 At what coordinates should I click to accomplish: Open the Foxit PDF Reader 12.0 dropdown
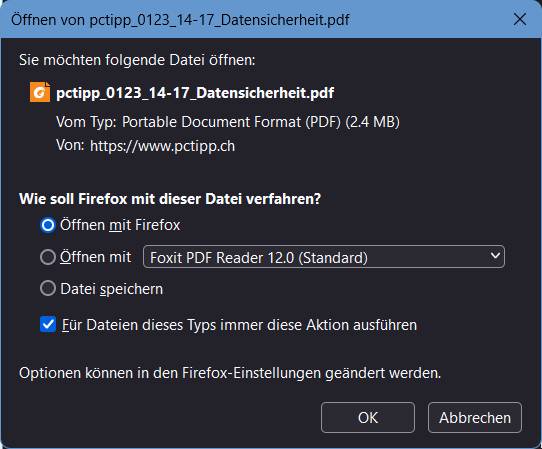click(324, 257)
